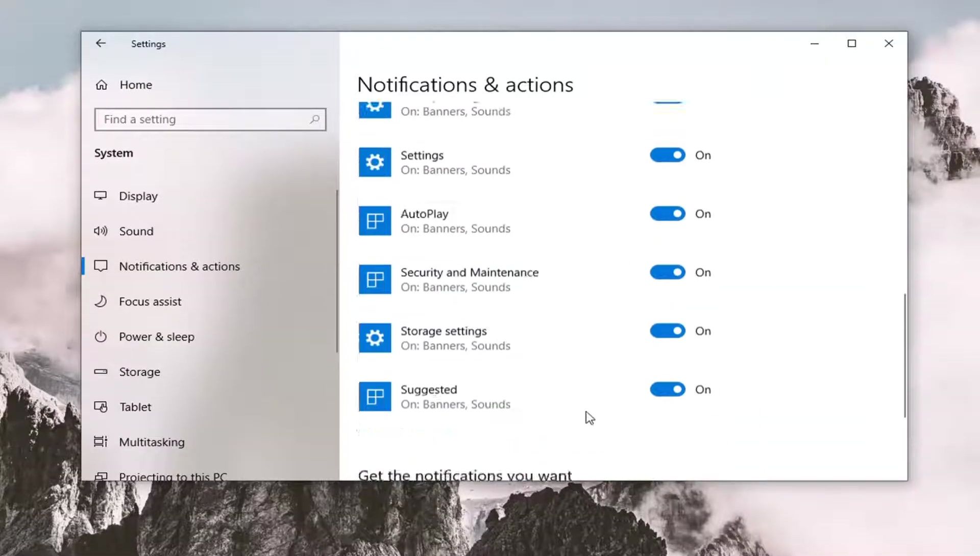Click the Security and Maintenance icon
Image resolution: width=980 pixels, height=556 pixels.
pyautogui.click(x=375, y=280)
